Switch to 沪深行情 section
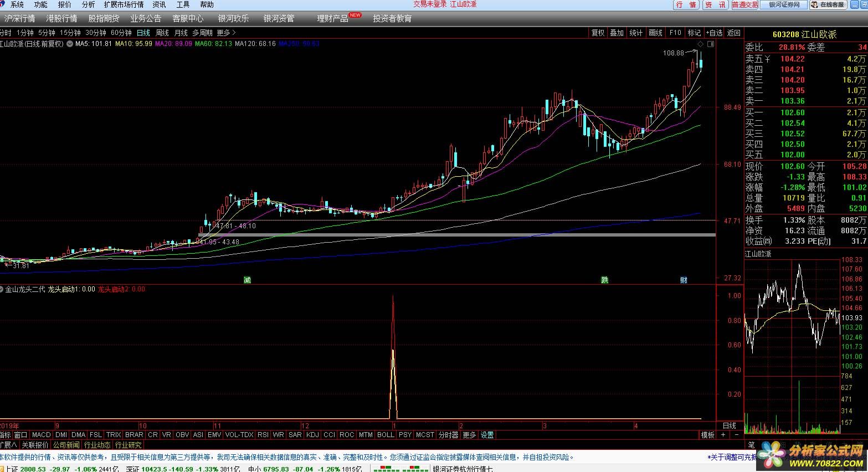This screenshot has height=472, width=868. (x=19, y=18)
